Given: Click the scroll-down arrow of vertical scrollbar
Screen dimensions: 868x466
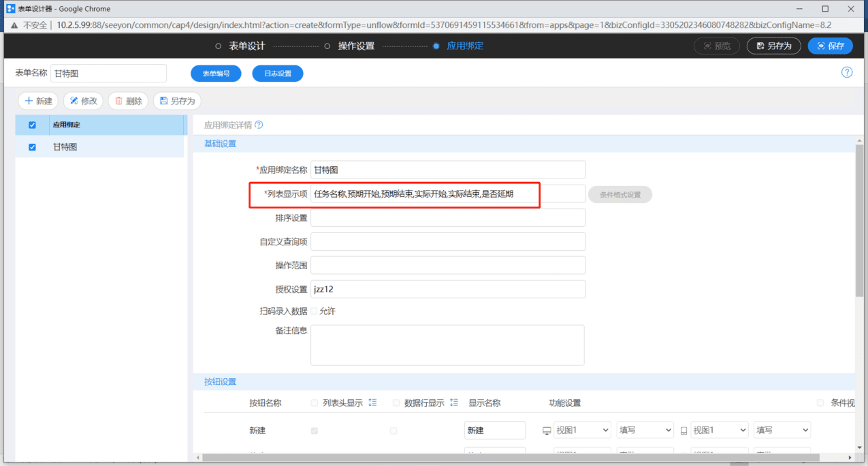Looking at the screenshot, I should tap(860, 448).
